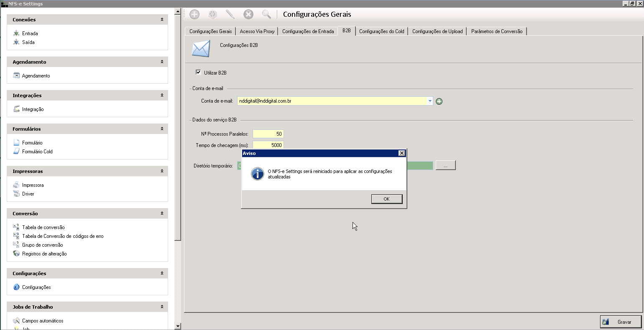Click the Entrada connection icon
This screenshot has height=330, width=644.
click(x=16, y=34)
